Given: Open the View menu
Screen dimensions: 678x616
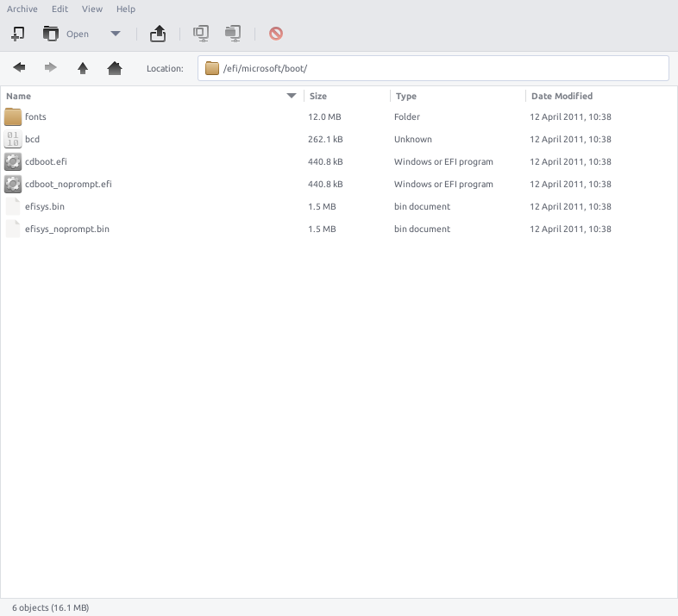Looking at the screenshot, I should click(91, 9).
